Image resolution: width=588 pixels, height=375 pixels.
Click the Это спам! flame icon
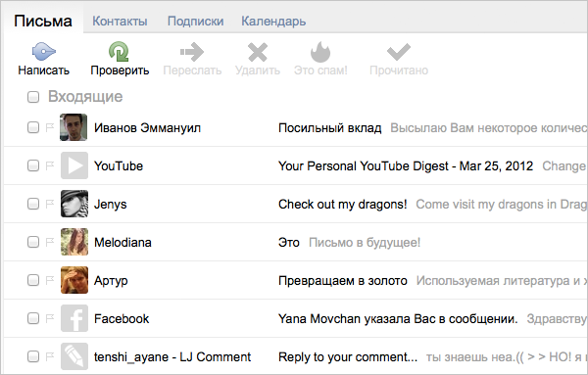[320, 52]
